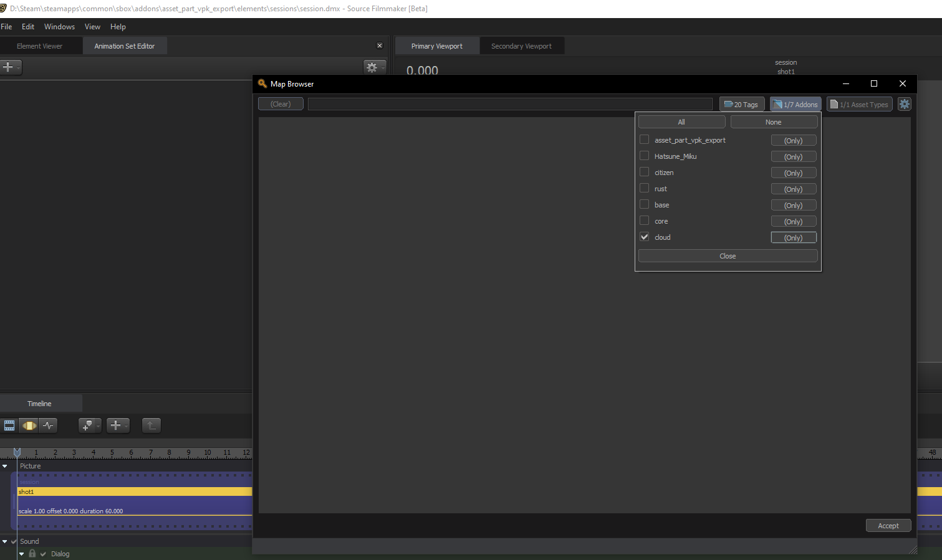Click the search field in Map Browser

click(x=510, y=103)
